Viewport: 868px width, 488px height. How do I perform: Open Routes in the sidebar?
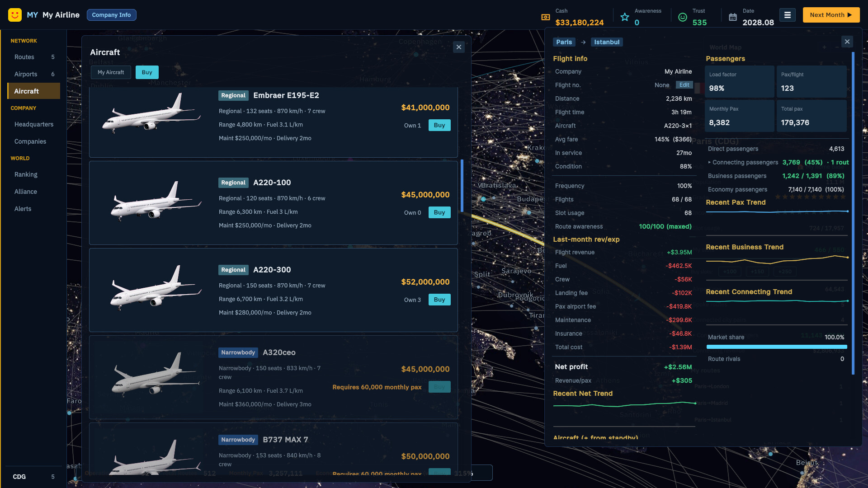(x=34, y=57)
